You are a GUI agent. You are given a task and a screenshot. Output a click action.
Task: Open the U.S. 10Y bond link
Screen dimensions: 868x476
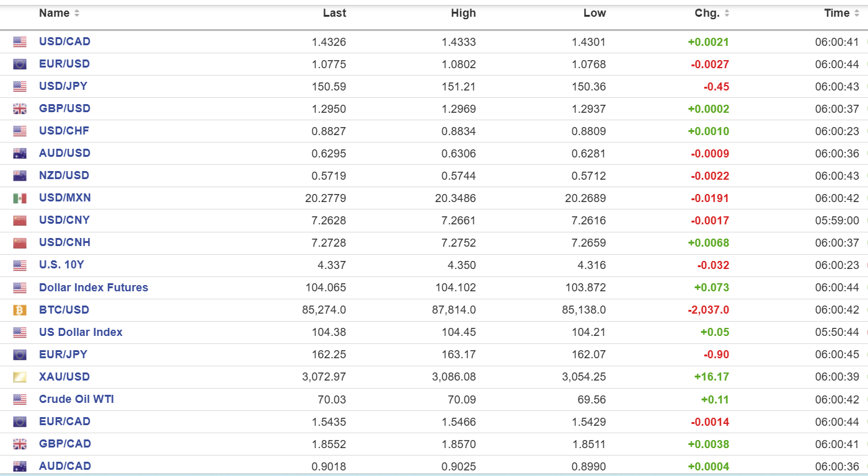click(61, 265)
